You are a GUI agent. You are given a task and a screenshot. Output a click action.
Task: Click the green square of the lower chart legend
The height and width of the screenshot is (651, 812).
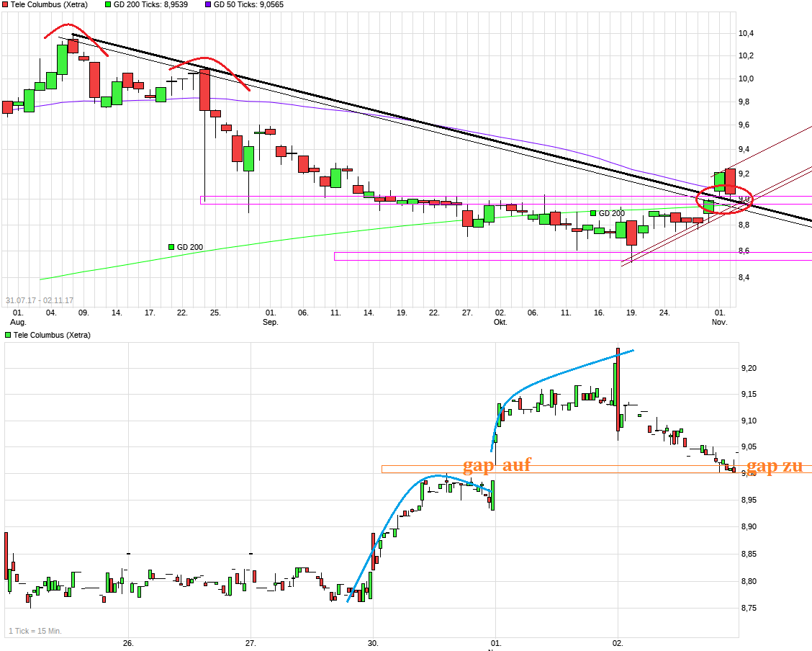pos(8,335)
